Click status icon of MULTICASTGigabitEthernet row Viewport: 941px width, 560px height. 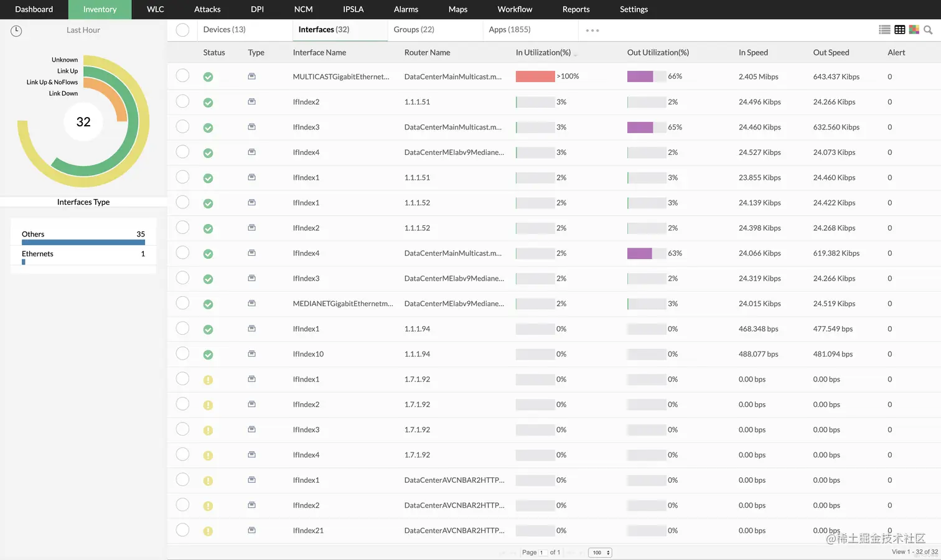pos(208,77)
